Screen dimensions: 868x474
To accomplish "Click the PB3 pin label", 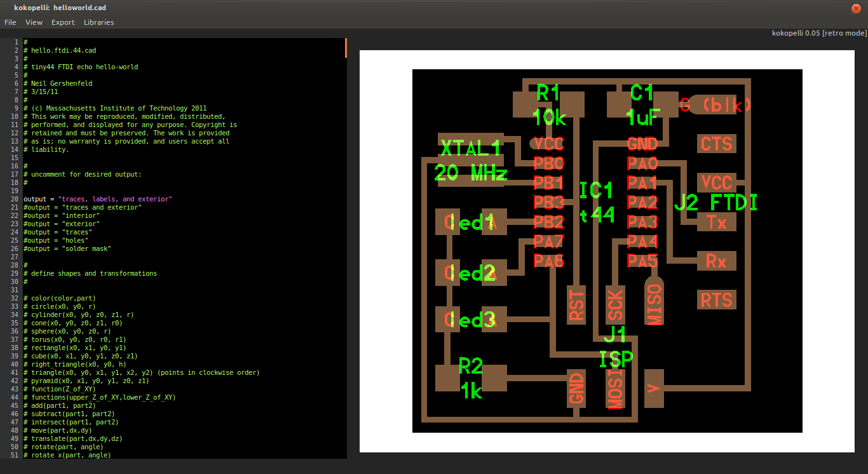I will click(x=548, y=203).
